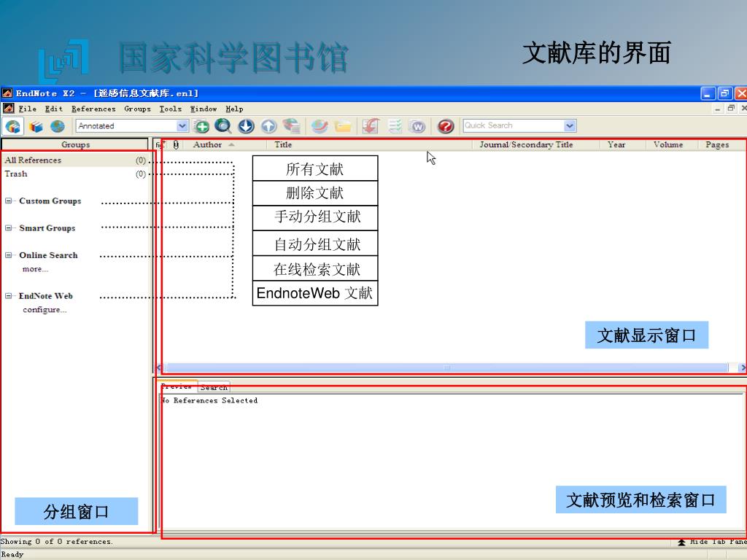Open the File menu
The width and height of the screenshot is (747, 560).
tap(27, 109)
